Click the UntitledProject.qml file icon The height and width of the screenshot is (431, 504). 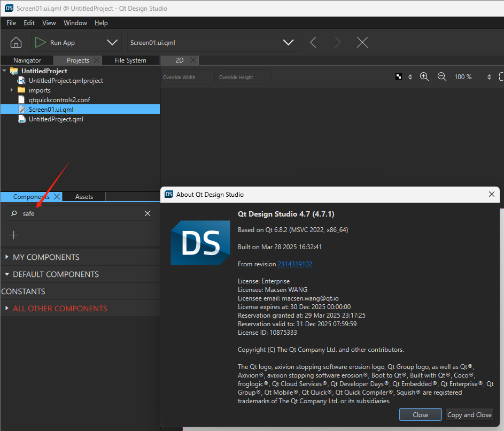[x=21, y=119]
